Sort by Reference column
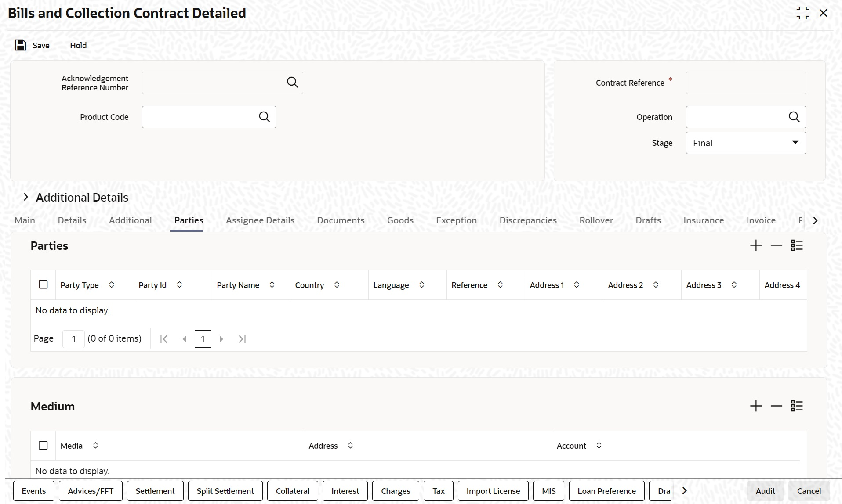 click(x=500, y=285)
